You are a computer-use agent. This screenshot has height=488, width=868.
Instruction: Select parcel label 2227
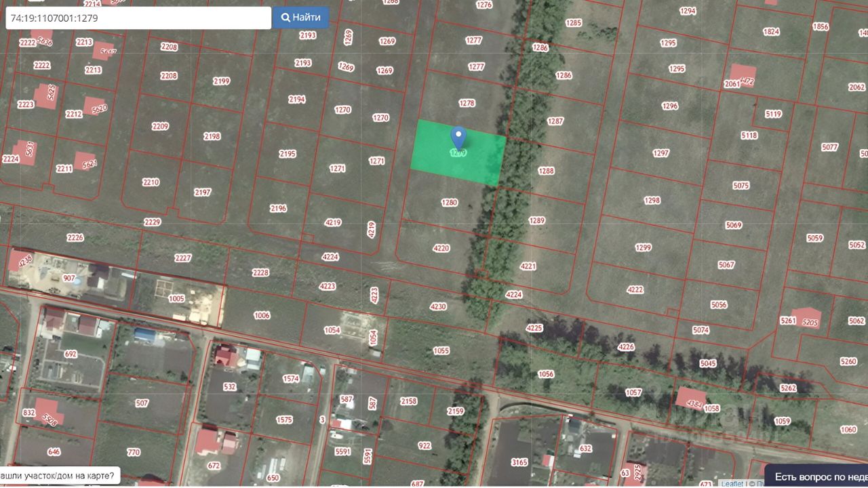[x=183, y=258]
